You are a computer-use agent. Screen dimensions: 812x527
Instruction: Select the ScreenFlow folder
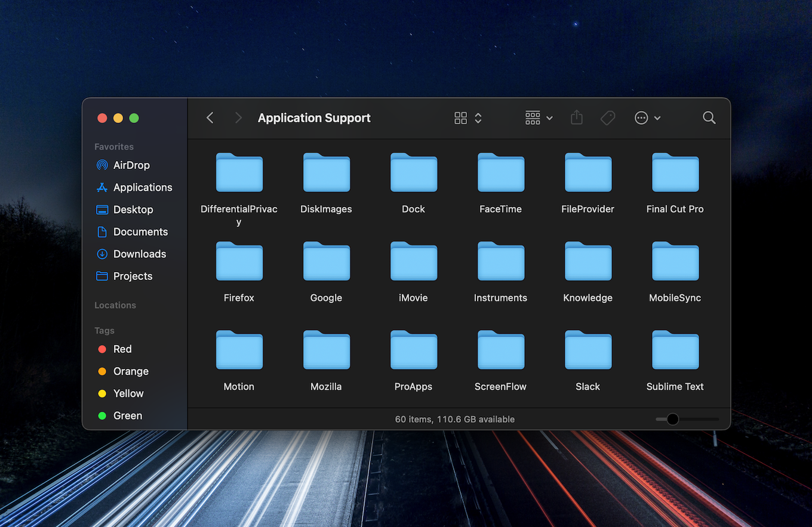(x=500, y=350)
